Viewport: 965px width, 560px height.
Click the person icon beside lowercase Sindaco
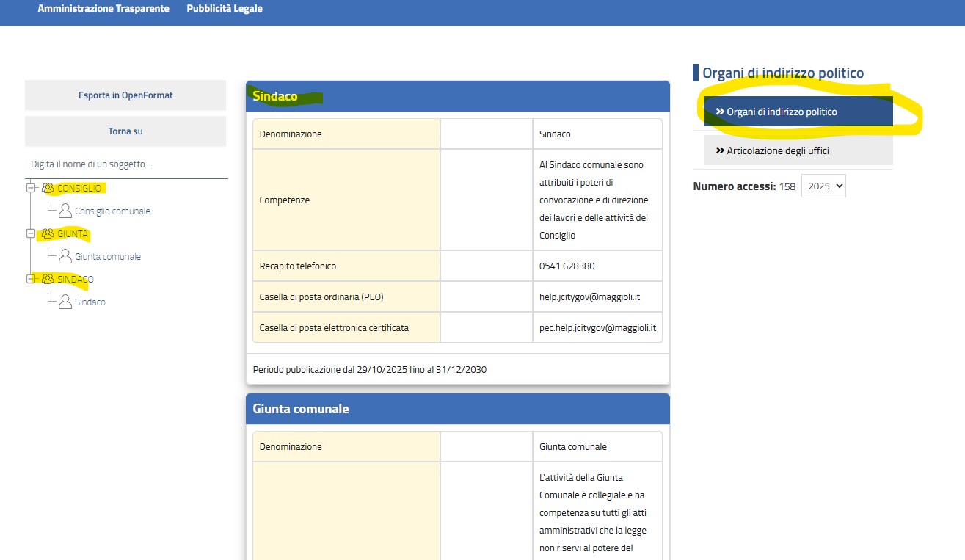[x=65, y=302]
